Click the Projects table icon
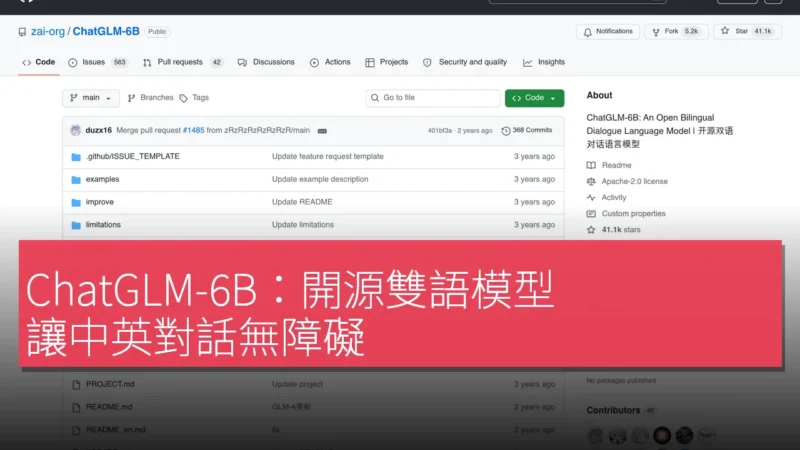This screenshot has width=800, height=450. click(370, 63)
